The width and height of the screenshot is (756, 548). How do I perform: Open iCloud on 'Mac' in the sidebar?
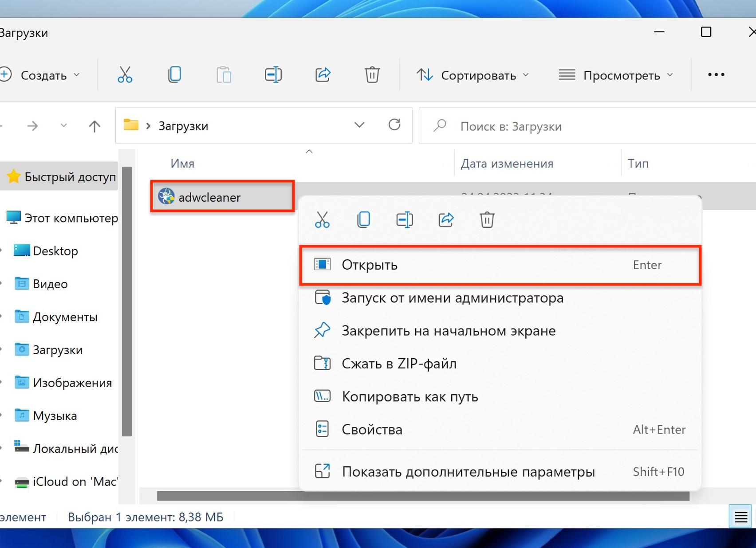pos(66,481)
